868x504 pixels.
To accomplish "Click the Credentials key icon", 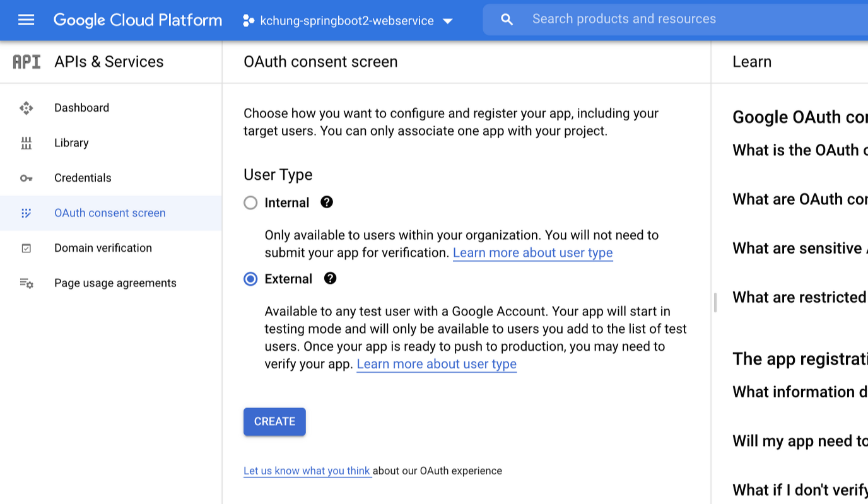I will pos(26,178).
